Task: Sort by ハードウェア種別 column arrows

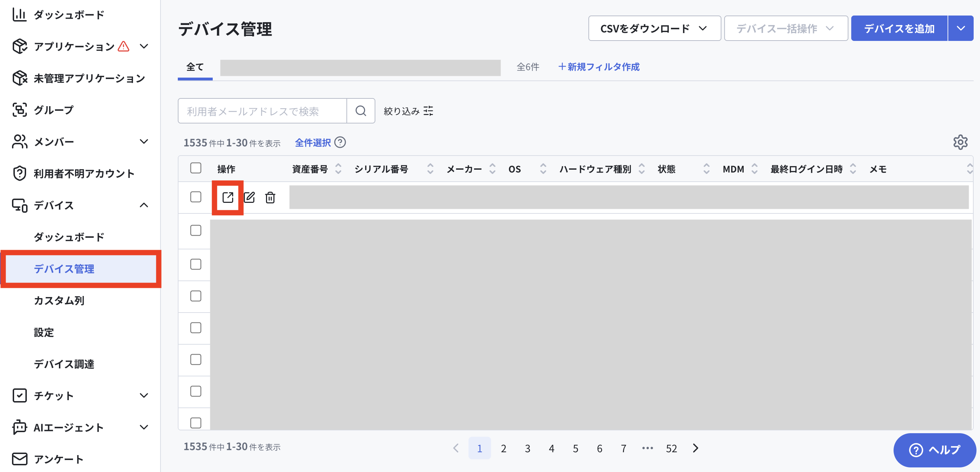Action: tap(642, 169)
